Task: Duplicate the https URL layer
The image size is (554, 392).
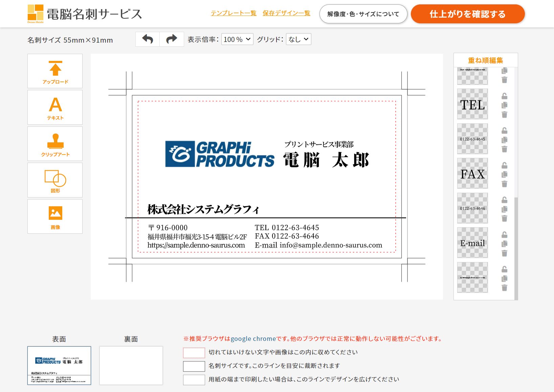Action: 504,71
